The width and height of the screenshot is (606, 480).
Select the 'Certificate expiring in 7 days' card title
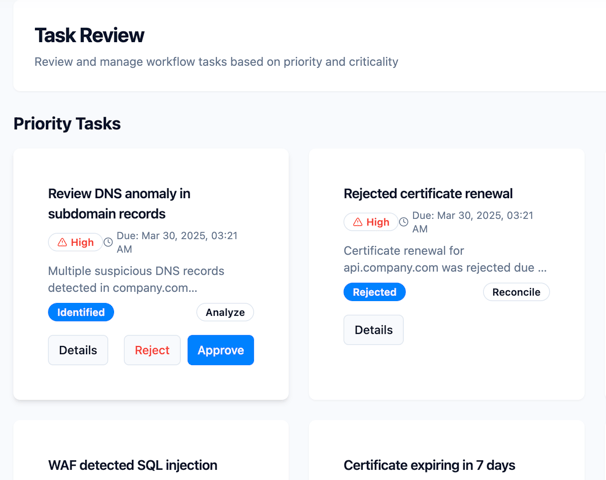click(x=429, y=465)
